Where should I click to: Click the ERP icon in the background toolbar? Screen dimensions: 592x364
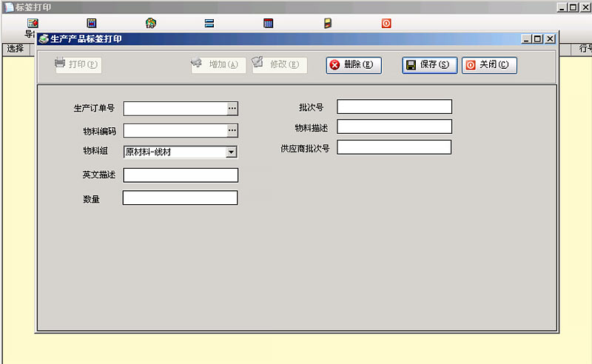(x=151, y=23)
